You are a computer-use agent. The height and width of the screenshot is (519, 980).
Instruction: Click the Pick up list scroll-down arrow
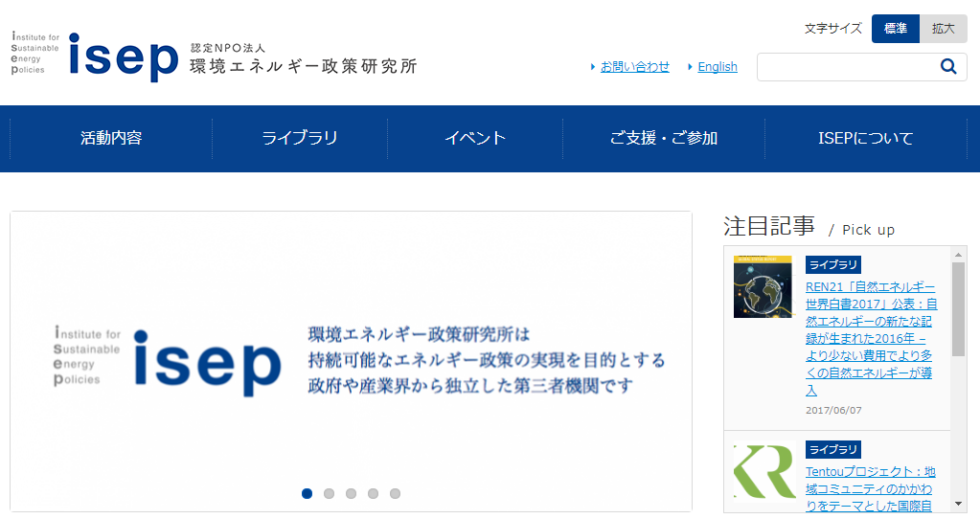coord(958,504)
